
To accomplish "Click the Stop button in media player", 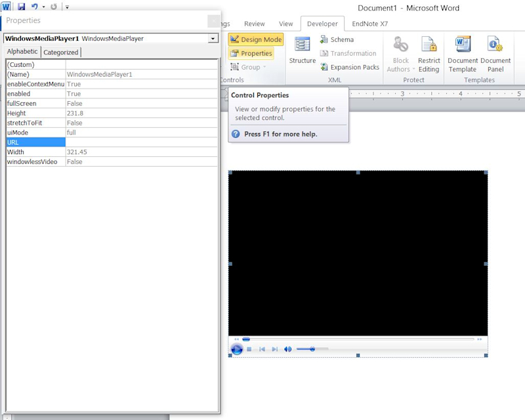I will click(249, 349).
